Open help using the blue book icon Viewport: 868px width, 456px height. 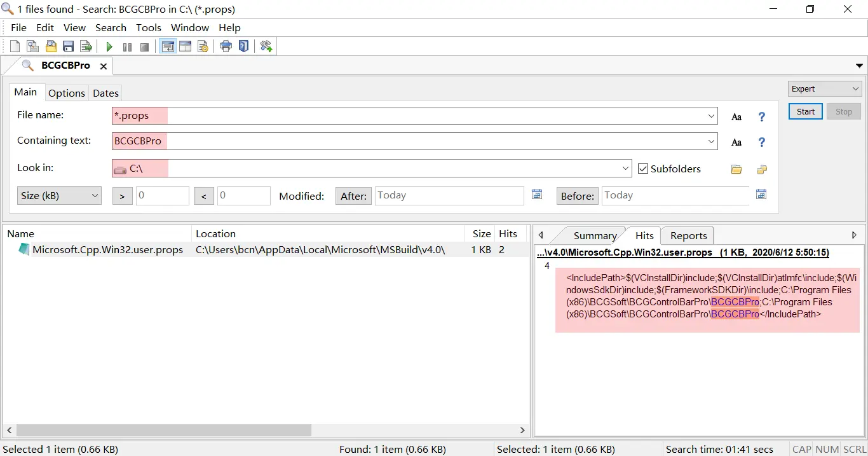(x=243, y=46)
